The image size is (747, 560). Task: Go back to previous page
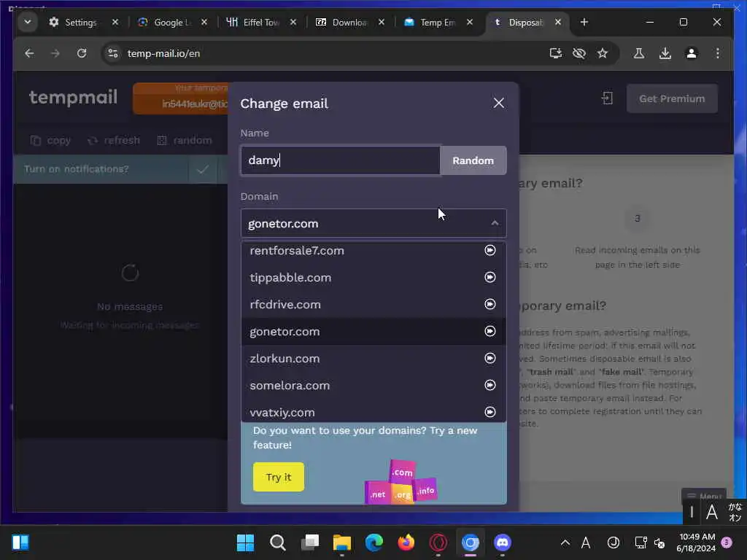[29, 53]
